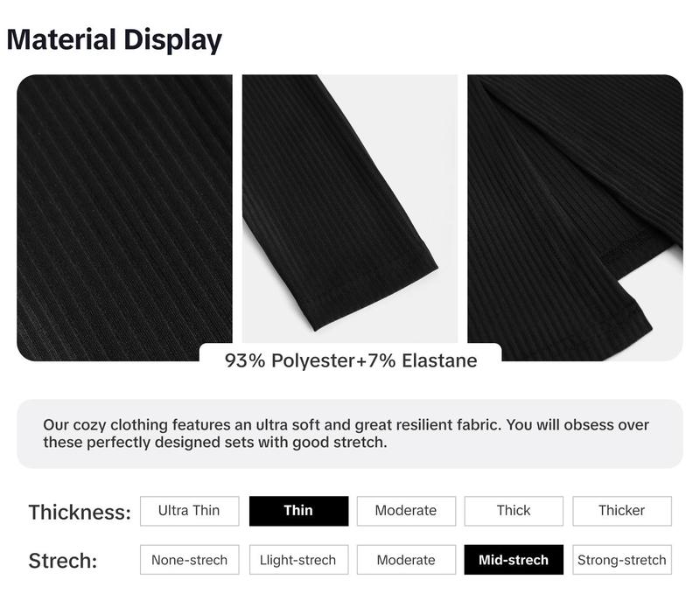Click the 93% Polyester+7% Elastane label
700x601 pixels.
[351, 360]
